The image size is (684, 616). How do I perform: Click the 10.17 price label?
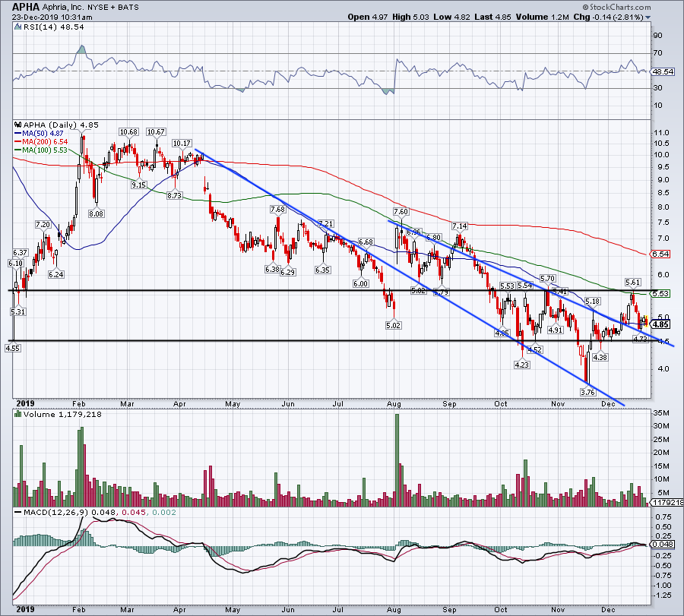pyautogui.click(x=182, y=143)
